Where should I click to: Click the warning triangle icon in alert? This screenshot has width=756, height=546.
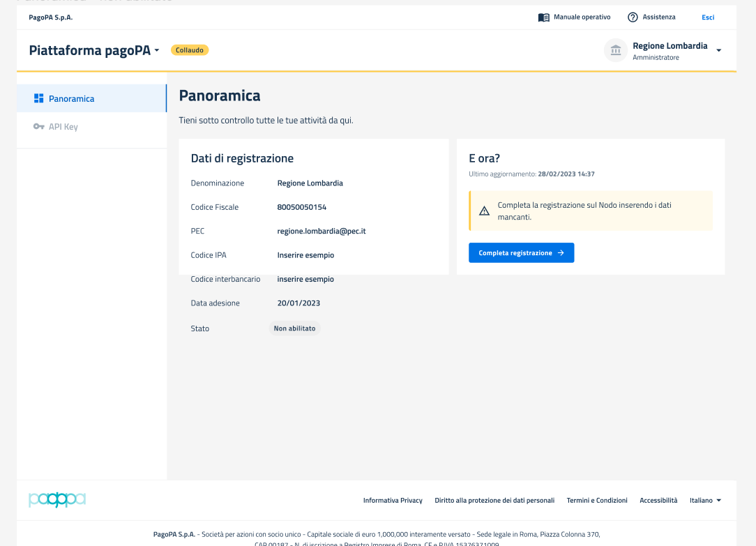484,211
